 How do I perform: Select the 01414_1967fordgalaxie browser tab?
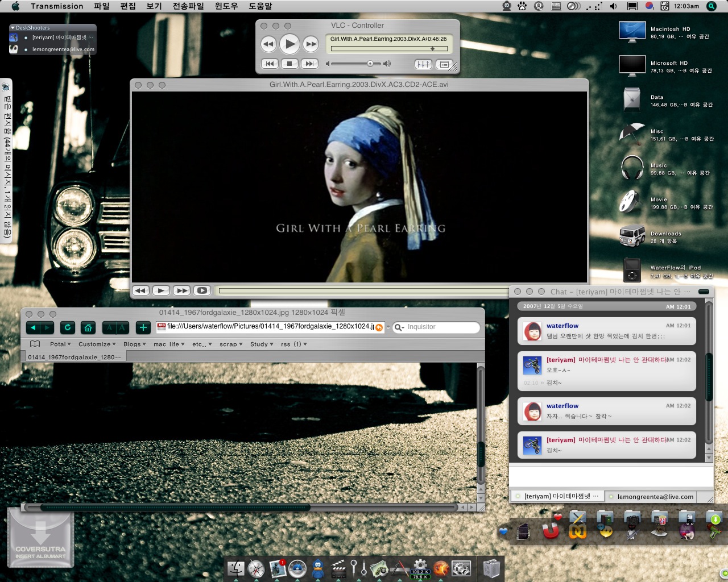75,357
